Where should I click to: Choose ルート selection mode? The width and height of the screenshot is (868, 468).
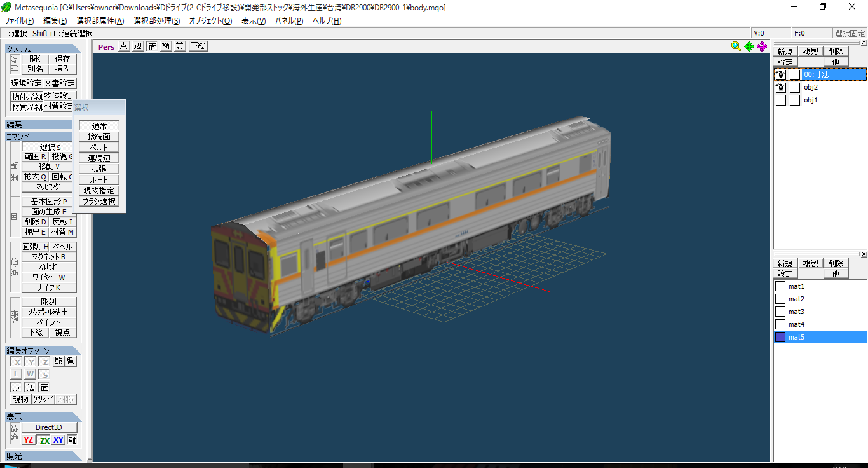[x=99, y=180]
